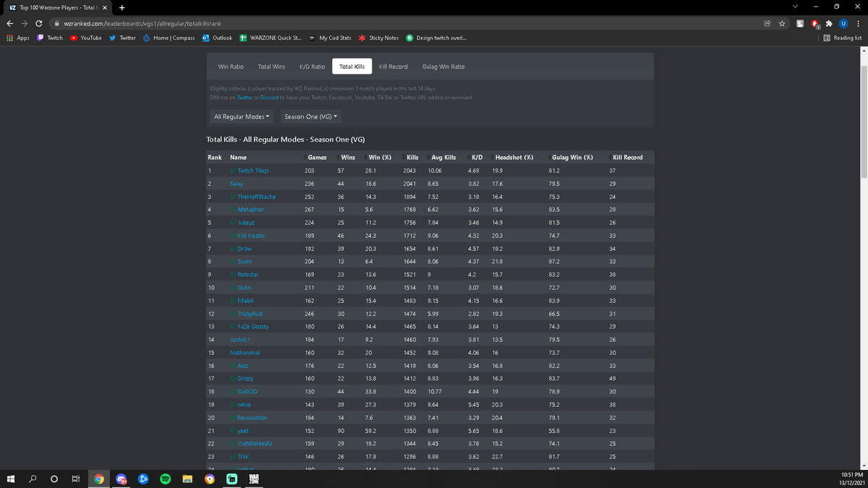
Task: Sort table by Avg Kills column
Action: (x=443, y=158)
